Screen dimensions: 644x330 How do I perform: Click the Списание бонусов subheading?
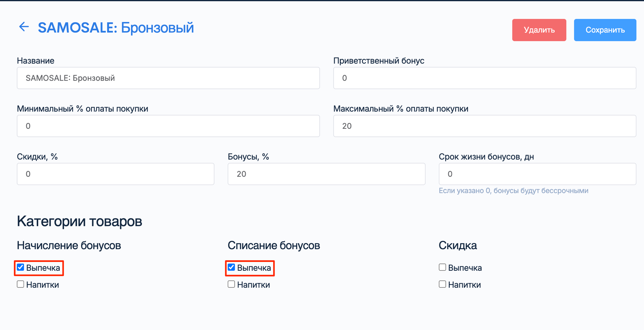point(274,245)
